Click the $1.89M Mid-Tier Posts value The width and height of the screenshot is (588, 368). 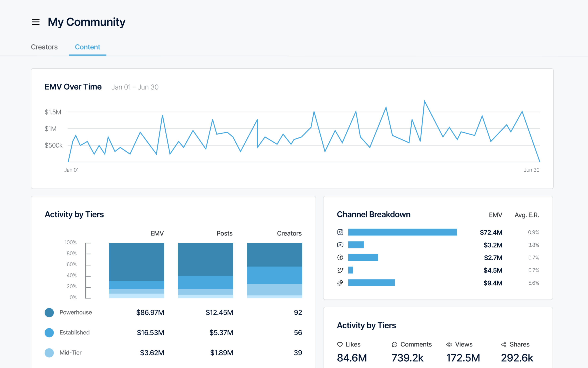tap(222, 353)
